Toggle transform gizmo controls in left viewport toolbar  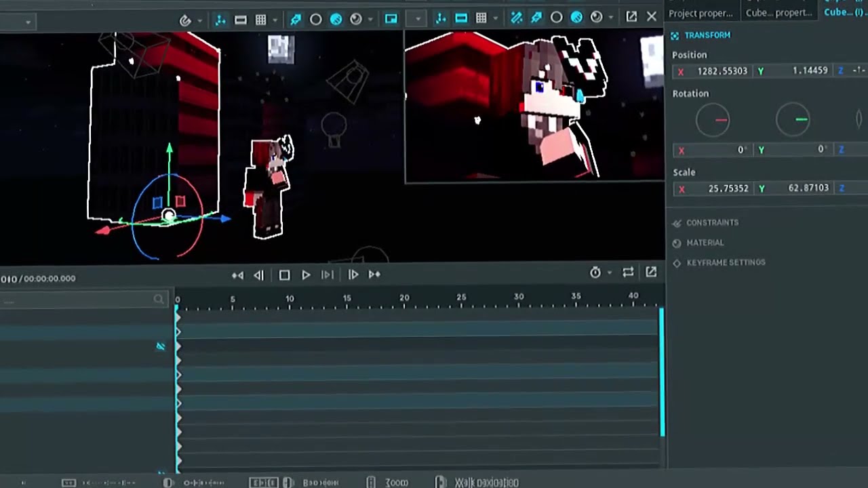click(x=220, y=20)
